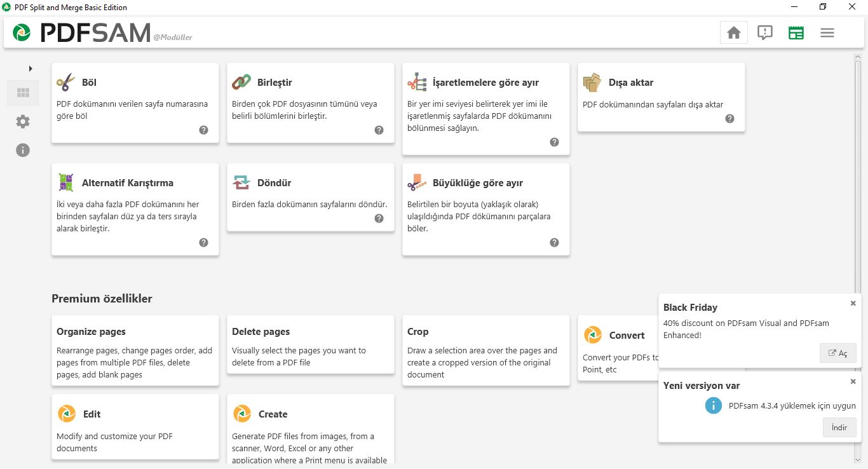Click the Edit premium icon

[67, 414]
